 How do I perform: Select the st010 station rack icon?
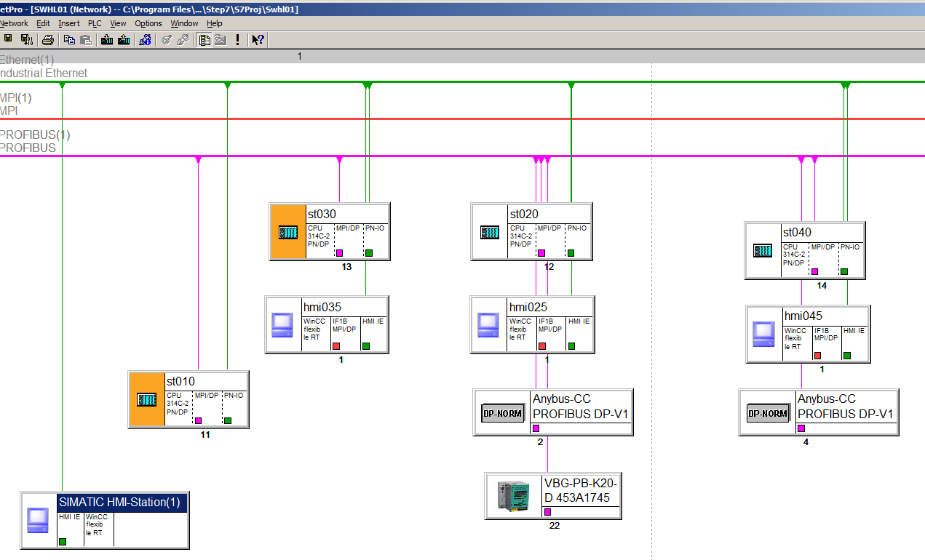(147, 400)
